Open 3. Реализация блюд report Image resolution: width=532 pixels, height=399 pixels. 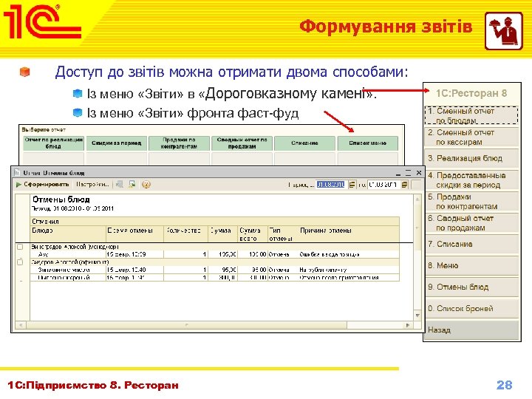(471, 158)
